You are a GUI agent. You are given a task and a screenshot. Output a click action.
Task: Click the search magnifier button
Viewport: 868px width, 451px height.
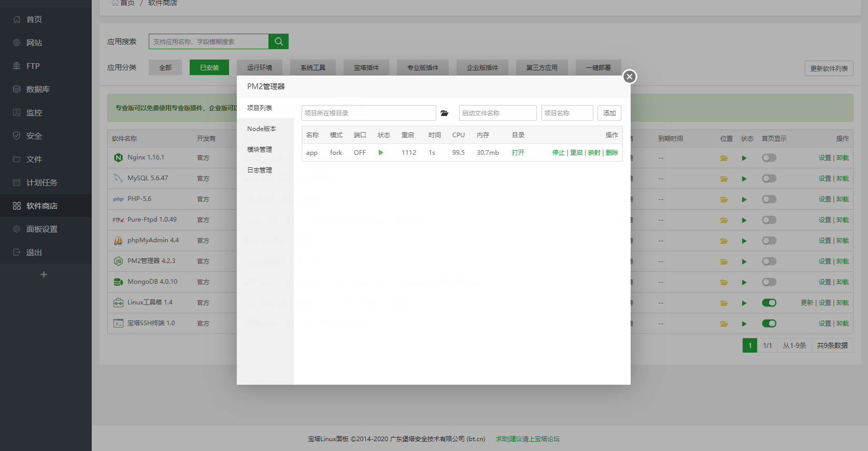[278, 41]
